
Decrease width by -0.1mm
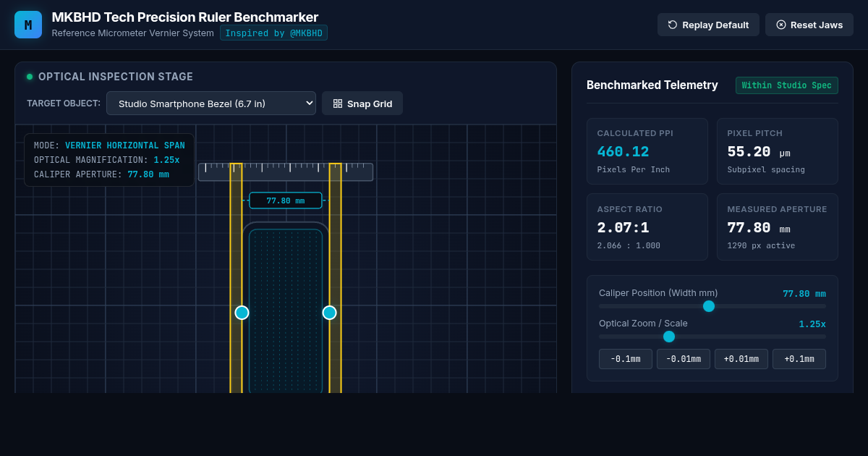pyautogui.click(x=626, y=359)
